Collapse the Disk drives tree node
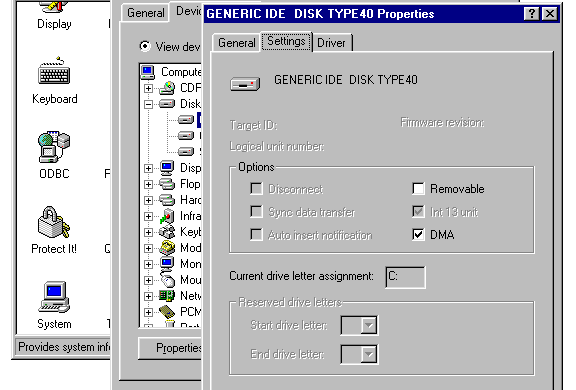576x390 pixels. [148, 104]
